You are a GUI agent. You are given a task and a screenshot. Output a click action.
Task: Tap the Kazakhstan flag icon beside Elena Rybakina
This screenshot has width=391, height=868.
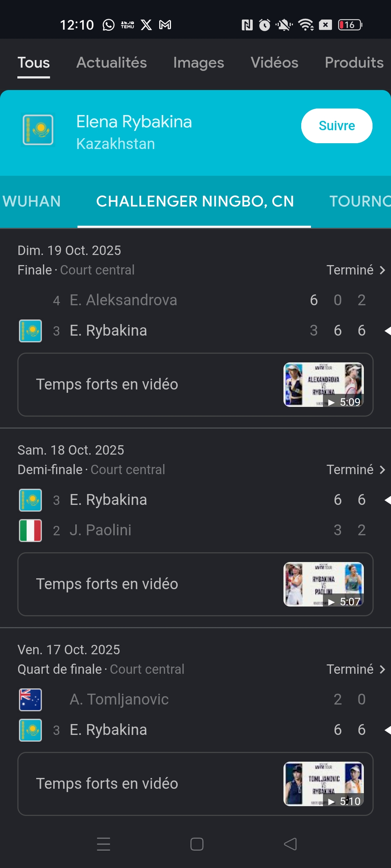[38, 130]
